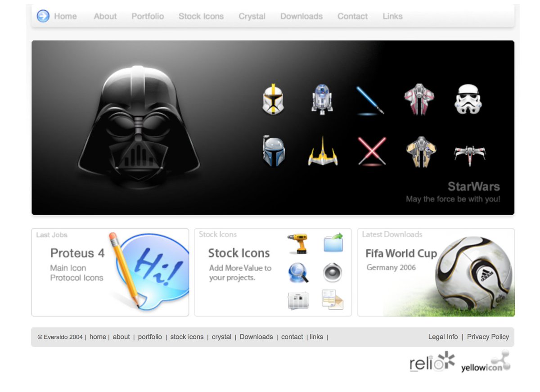Open footer 'portfolio' link
The image size is (540, 392).
150,337
